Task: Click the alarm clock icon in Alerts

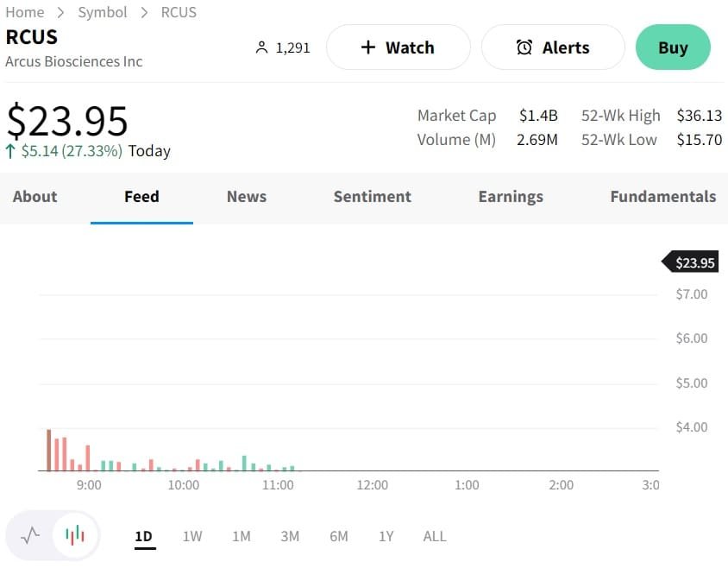Action: point(524,47)
